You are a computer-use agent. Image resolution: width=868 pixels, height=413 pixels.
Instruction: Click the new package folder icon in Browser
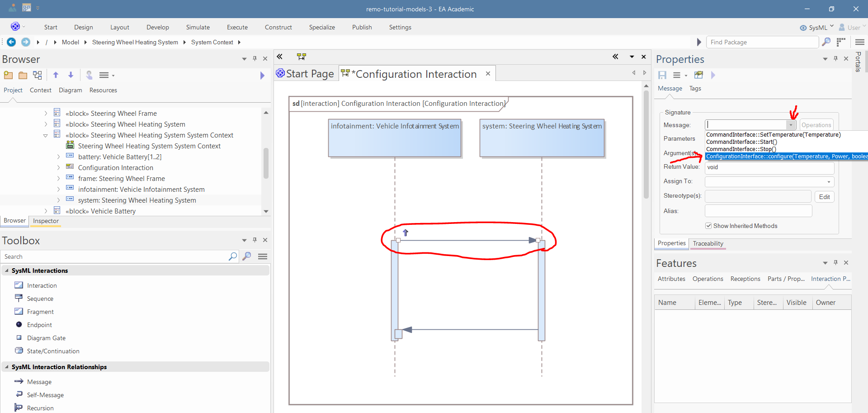click(x=8, y=75)
